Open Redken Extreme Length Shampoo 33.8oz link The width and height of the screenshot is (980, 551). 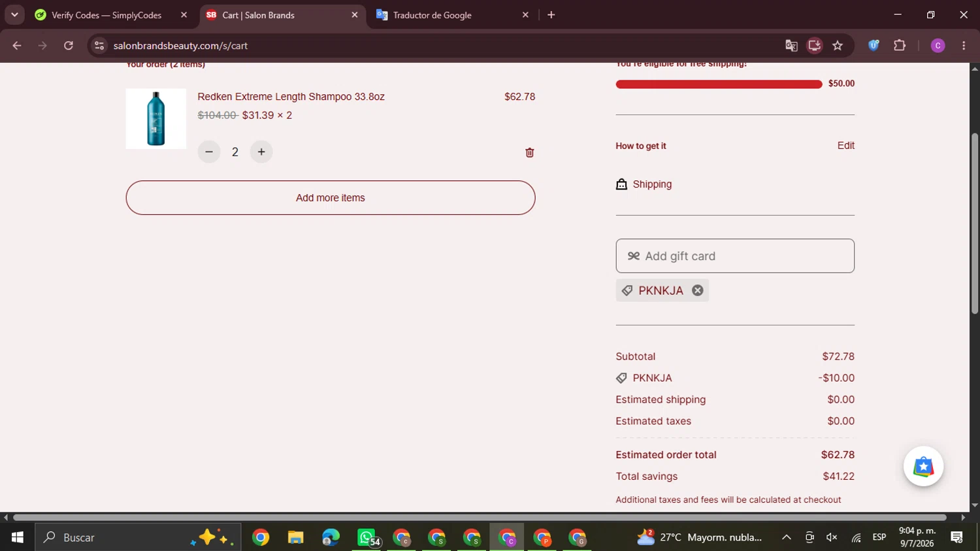click(291, 97)
